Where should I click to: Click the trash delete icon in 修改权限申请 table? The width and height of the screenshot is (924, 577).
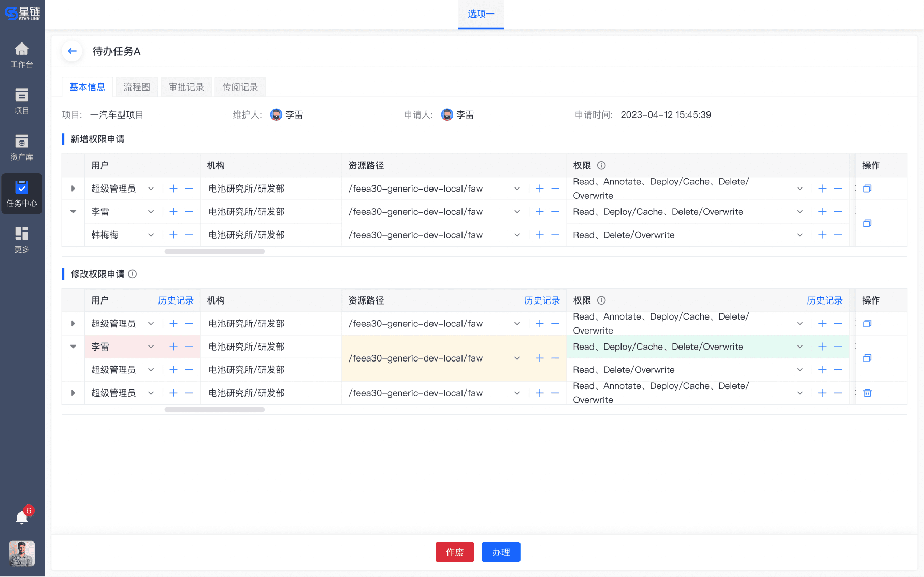(x=867, y=393)
